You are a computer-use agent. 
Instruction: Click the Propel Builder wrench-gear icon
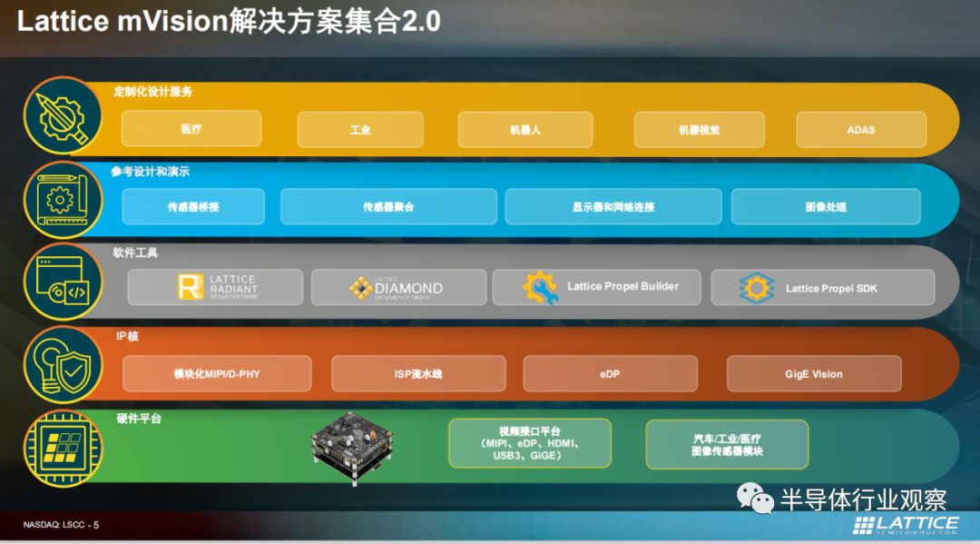pyautogui.click(x=540, y=288)
